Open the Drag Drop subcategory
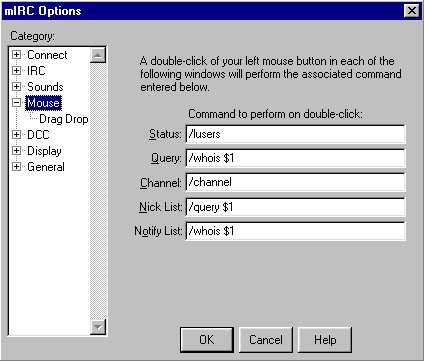 64,119
